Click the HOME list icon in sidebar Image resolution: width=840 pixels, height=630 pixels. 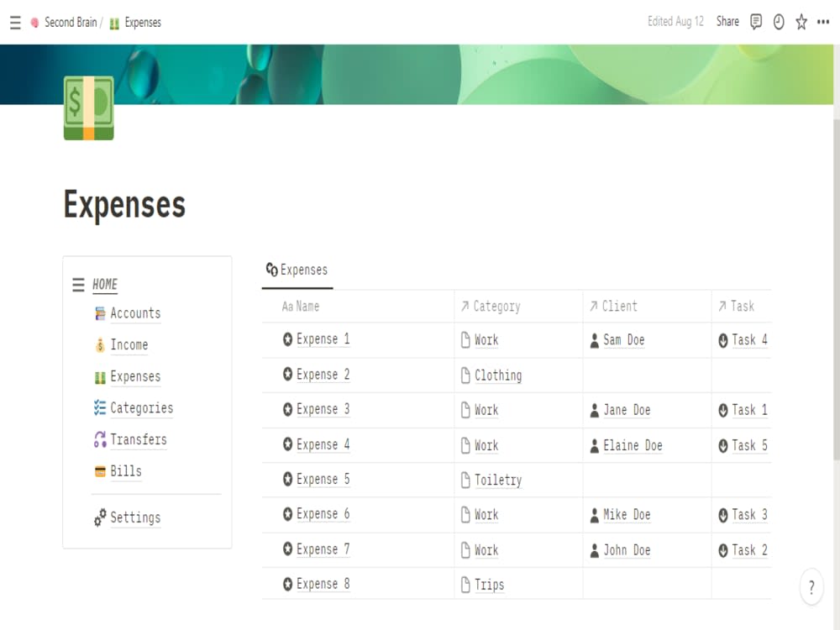click(77, 284)
